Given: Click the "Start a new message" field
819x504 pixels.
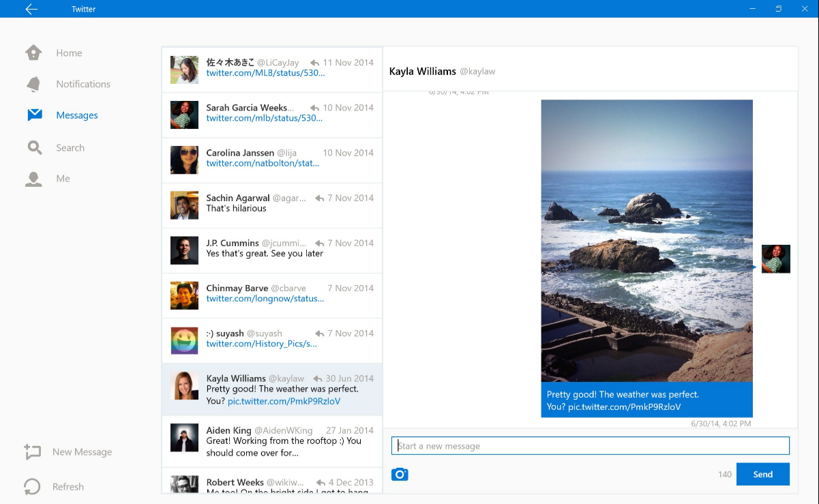Looking at the screenshot, I should click(x=590, y=446).
